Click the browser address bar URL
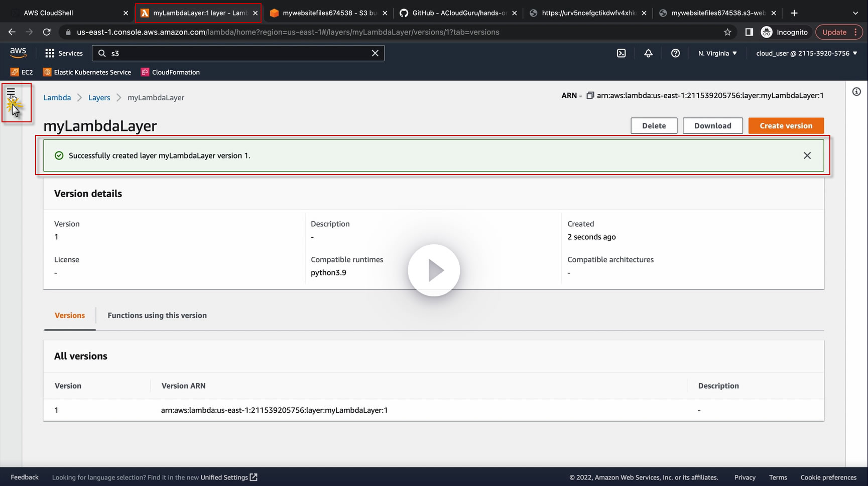The height and width of the screenshot is (486, 868). (288, 32)
